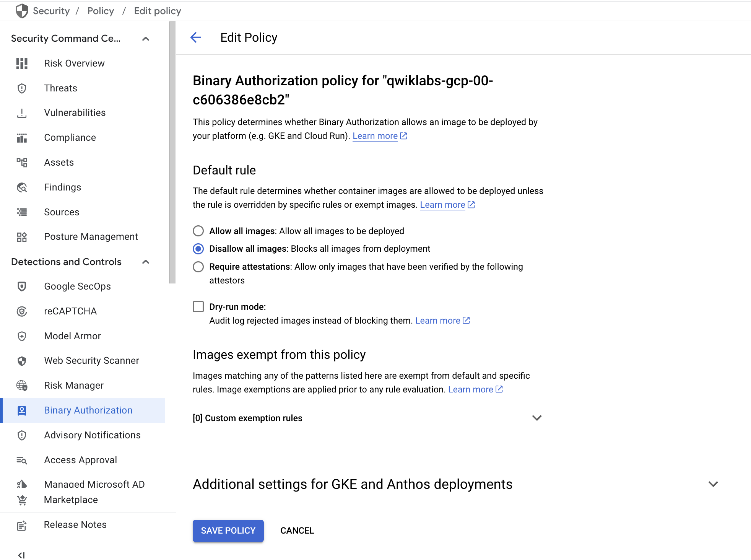Click the Assets hierarchy icon
751x560 pixels.
tap(22, 163)
